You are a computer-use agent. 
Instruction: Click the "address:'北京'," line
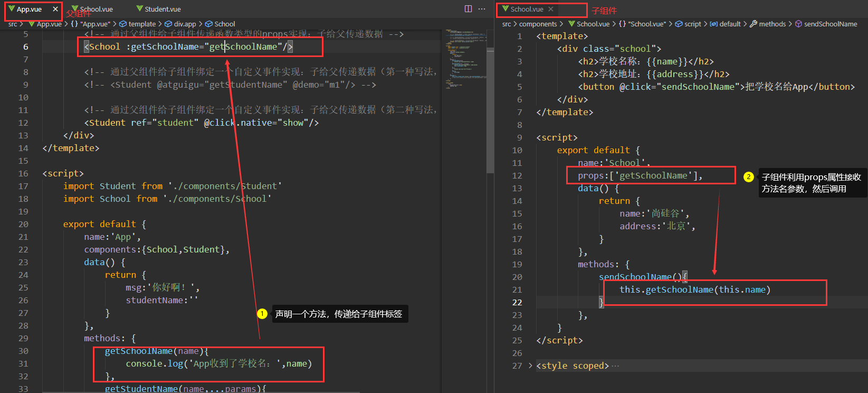coord(657,226)
